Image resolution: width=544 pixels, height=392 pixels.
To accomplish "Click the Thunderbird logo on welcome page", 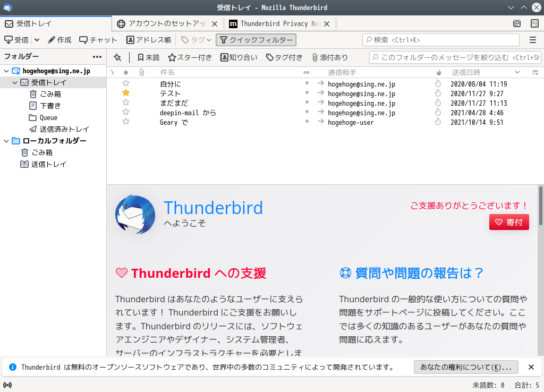I will click(x=135, y=215).
